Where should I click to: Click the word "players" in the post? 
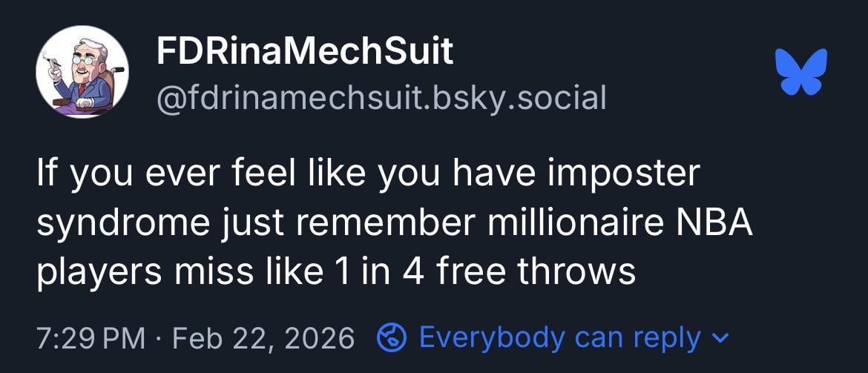91,272
